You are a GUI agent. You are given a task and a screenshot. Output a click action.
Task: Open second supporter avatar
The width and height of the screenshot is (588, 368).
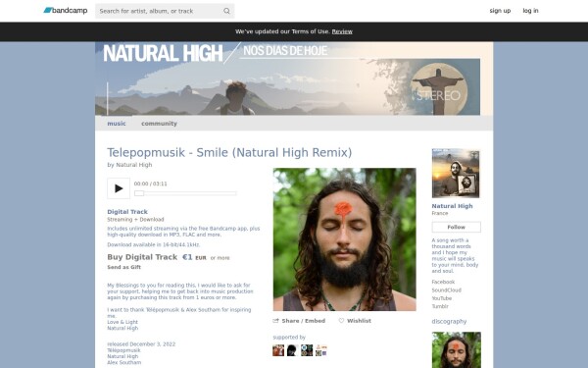[292, 350]
